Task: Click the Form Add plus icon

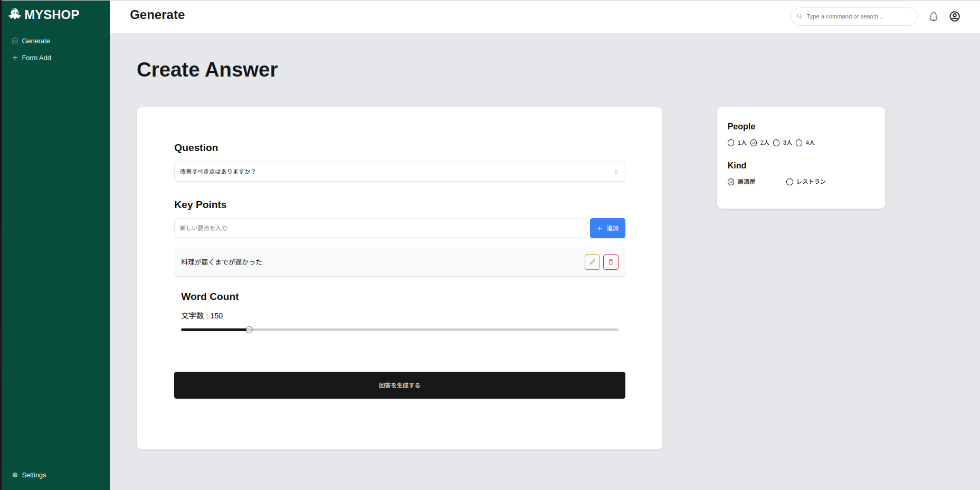Action: pyautogui.click(x=15, y=58)
